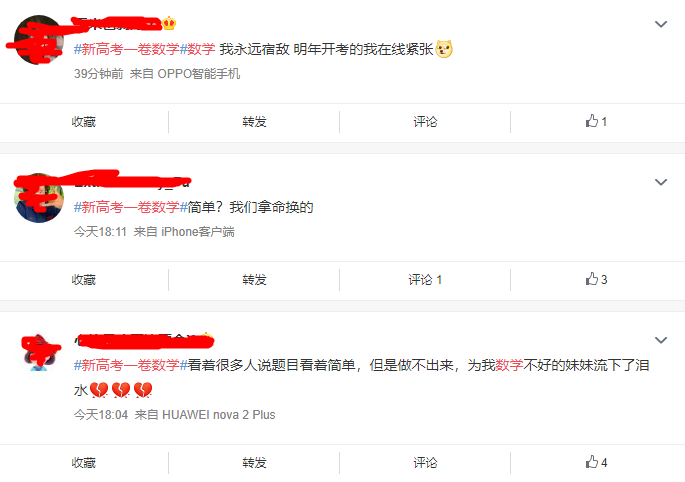Open chevron menu on third post
This screenshot has height=482, width=685.
click(x=661, y=340)
